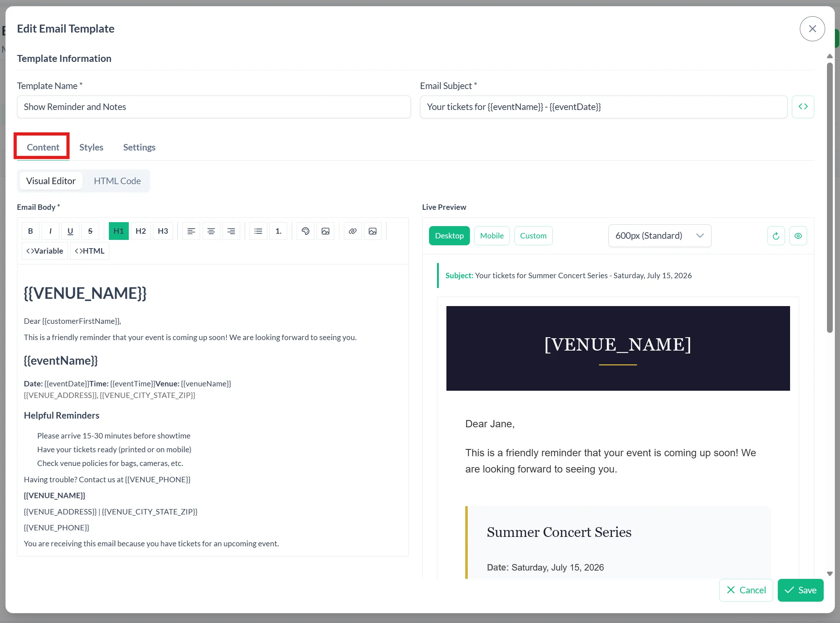Screen dimensions: 840x623
Task: Open the color palette tool
Action: coord(305,231)
